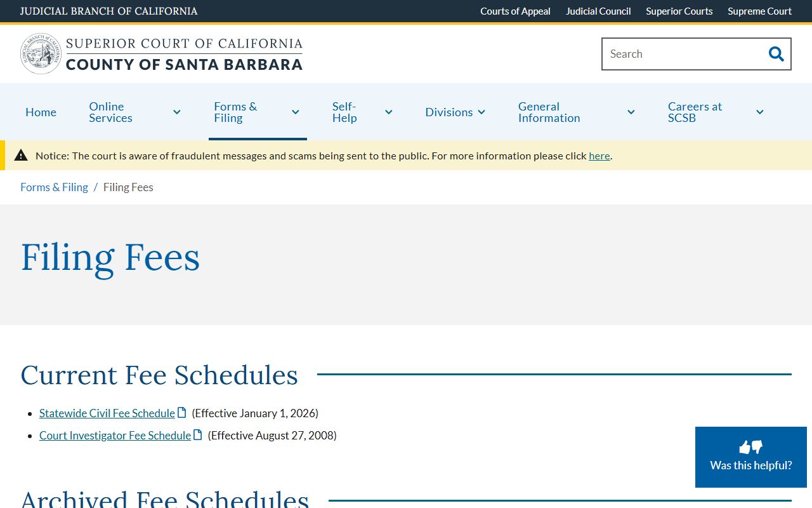This screenshot has width=812, height=508.
Task: Expand the Online Services dropdown chevron
Action: [x=177, y=112]
